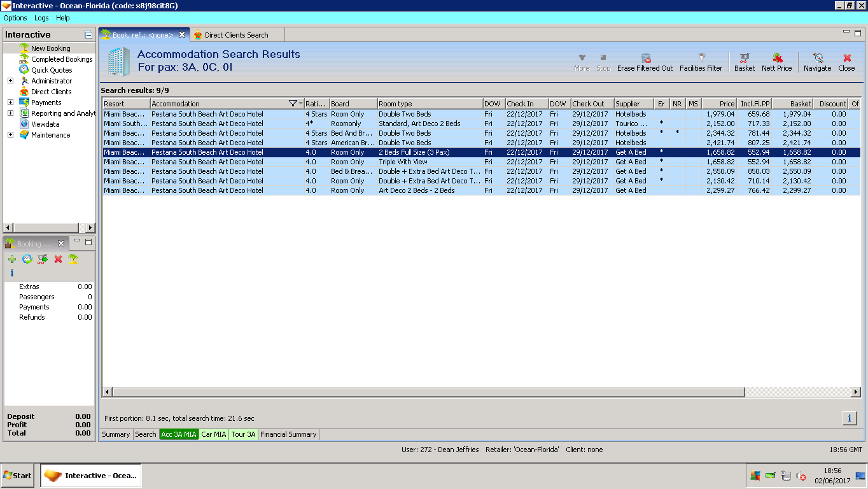Expand the Payments tree node
This screenshot has width=868, height=489.
coord(10,103)
